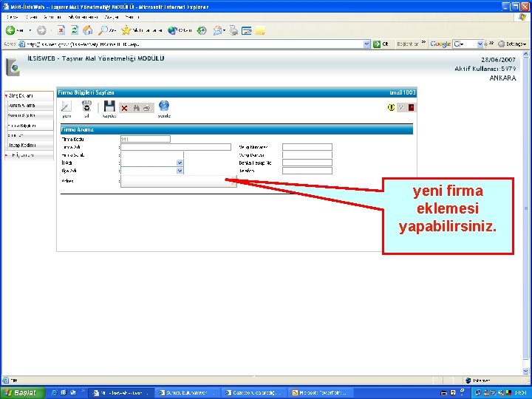
Task: Open the first IE menu bar item
Action: click(x=13, y=16)
